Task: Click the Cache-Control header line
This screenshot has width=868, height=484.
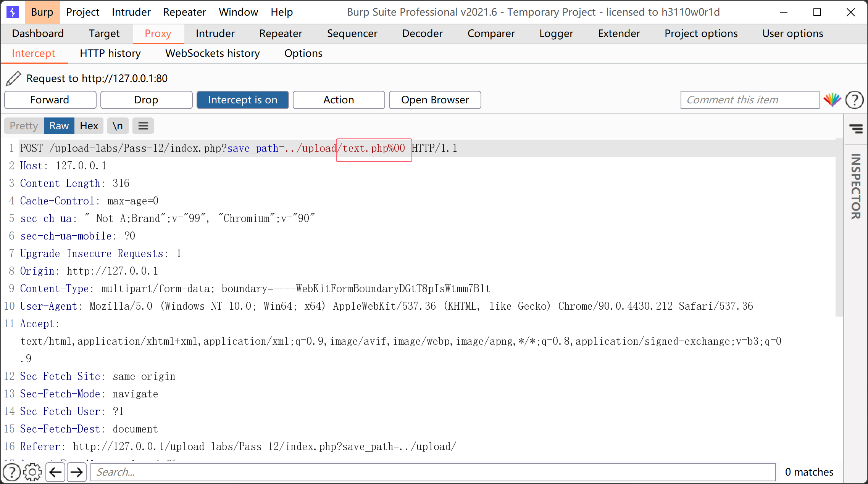Action: point(89,201)
